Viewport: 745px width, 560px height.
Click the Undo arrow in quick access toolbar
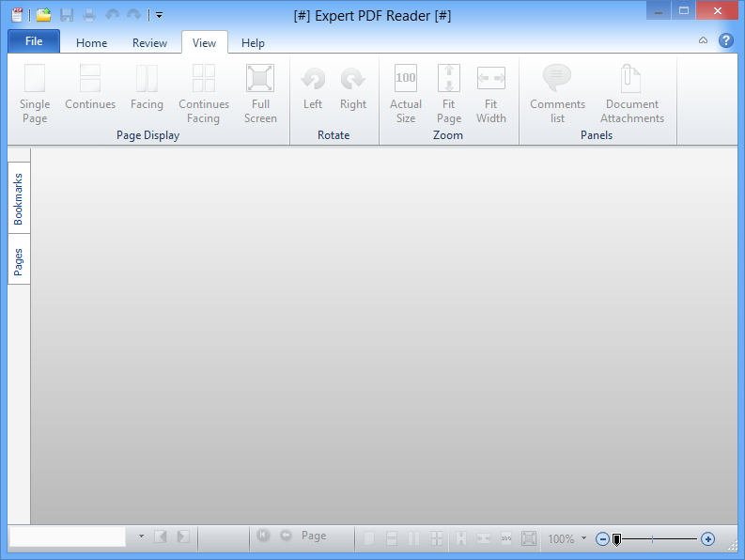(x=112, y=15)
